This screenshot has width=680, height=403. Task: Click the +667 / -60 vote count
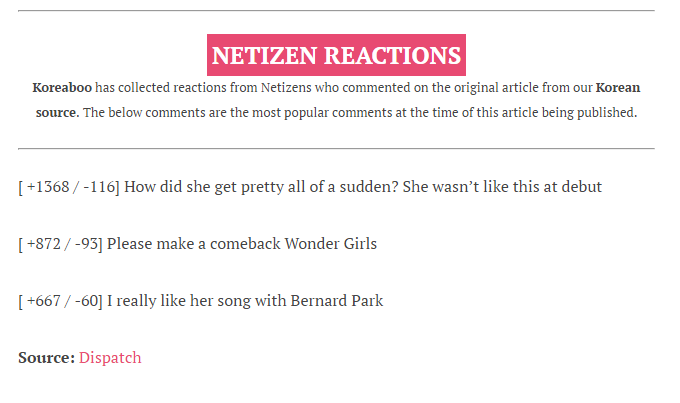pyautogui.click(x=60, y=301)
